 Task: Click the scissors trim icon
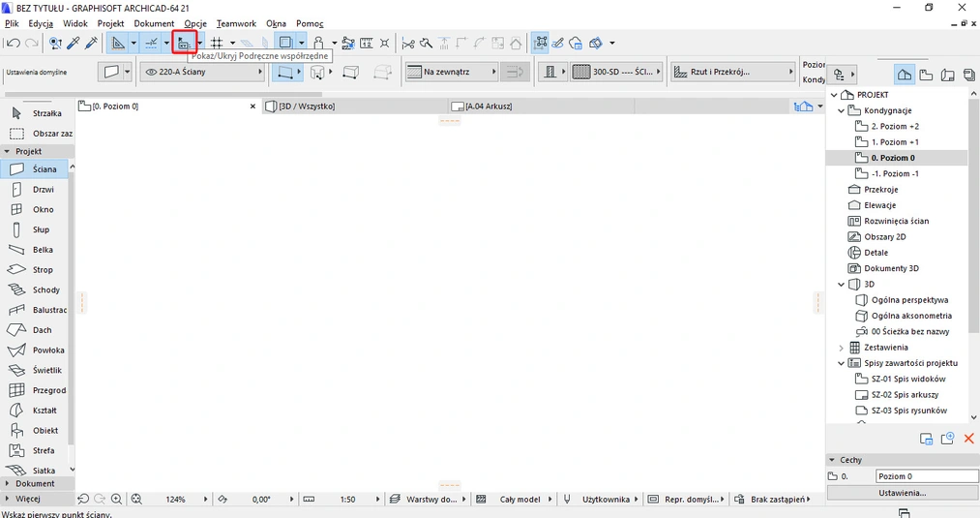(408, 44)
